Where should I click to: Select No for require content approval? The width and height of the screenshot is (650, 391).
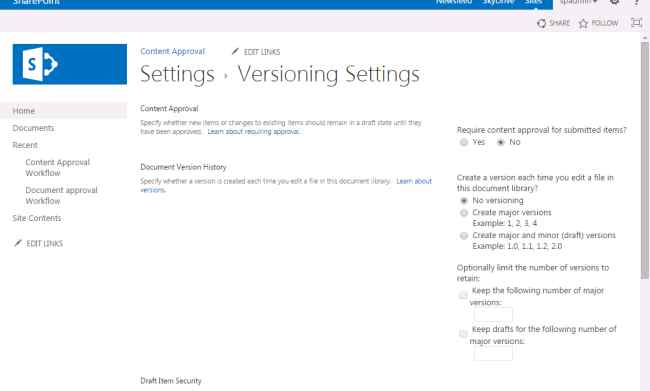pyautogui.click(x=501, y=142)
